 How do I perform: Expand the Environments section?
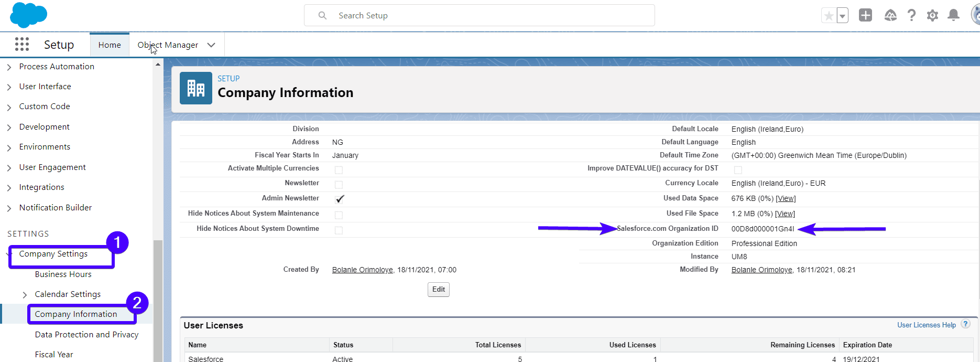[9, 147]
